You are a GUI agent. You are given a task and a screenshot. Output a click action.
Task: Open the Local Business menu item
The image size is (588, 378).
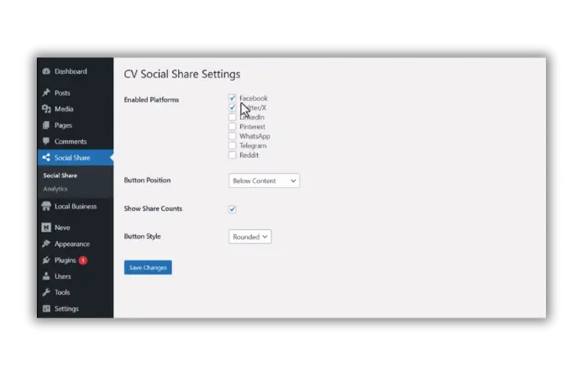[x=75, y=207]
